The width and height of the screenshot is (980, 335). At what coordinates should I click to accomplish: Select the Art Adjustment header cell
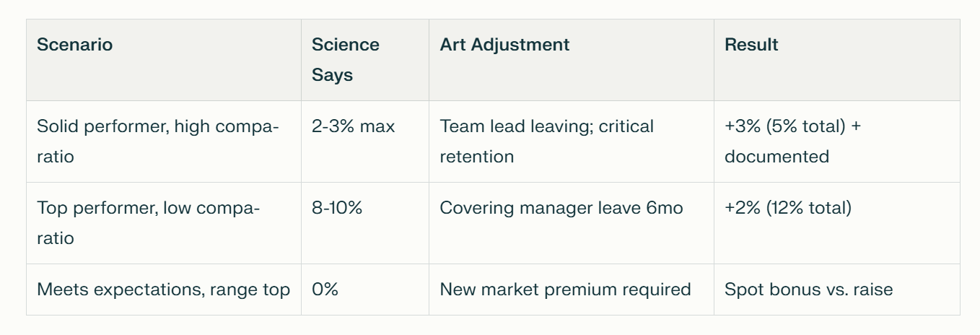pyautogui.click(x=572, y=60)
